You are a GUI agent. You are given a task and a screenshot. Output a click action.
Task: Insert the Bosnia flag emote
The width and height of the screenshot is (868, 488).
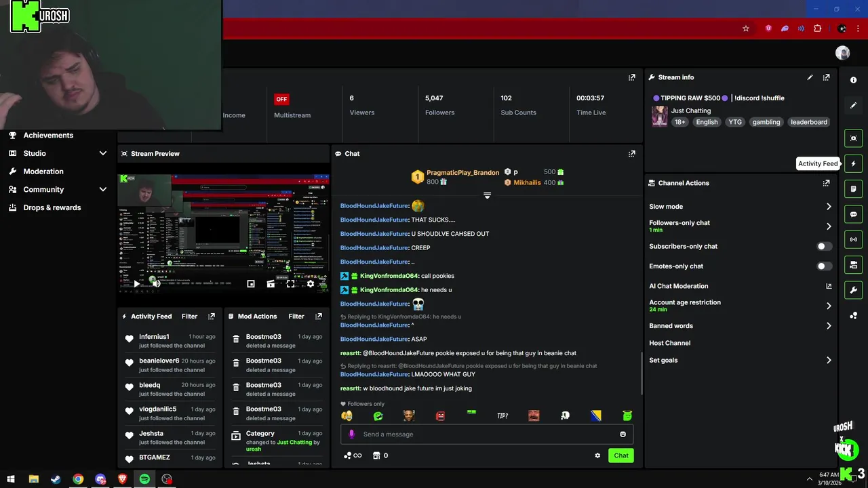pyautogui.click(x=596, y=415)
